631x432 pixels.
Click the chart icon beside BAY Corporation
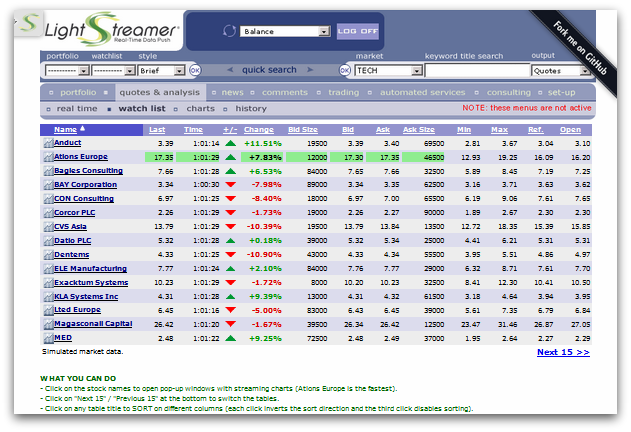click(48, 185)
